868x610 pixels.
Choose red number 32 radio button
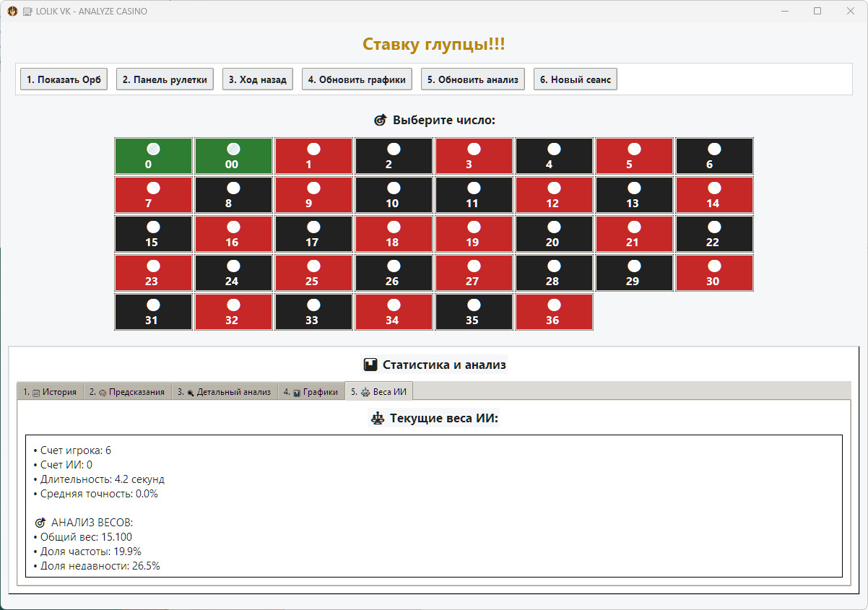(x=233, y=312)
